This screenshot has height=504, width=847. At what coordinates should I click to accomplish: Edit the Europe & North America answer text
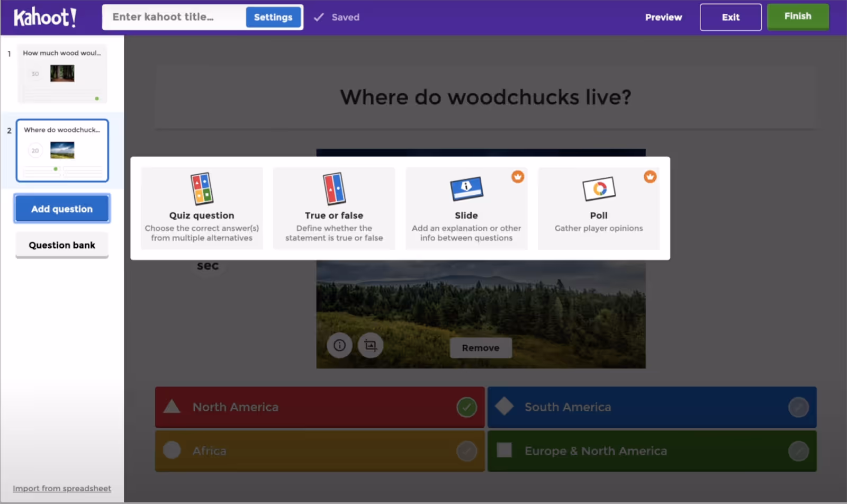596,451
